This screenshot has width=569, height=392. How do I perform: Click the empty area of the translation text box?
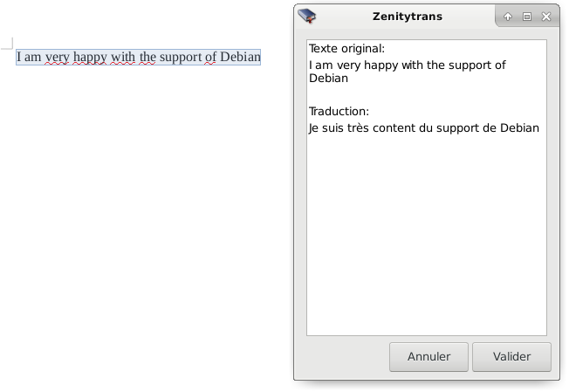(x=427, y=236)
